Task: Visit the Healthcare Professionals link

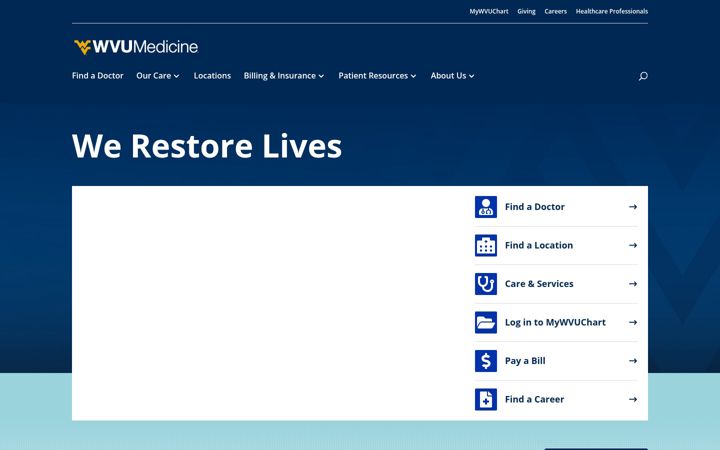Action: coord(612,11)
